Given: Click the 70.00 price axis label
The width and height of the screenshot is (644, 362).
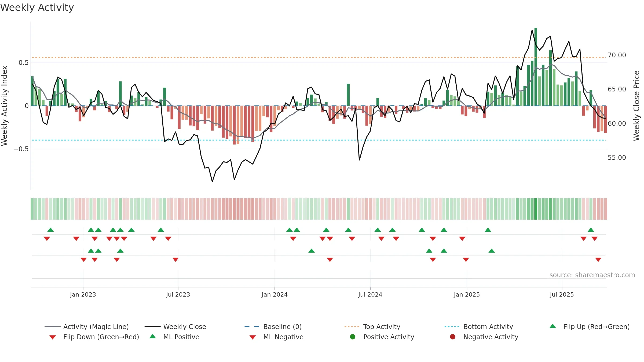Looking at the screenshot, I should pyautogui.click(x=617, y=55).
